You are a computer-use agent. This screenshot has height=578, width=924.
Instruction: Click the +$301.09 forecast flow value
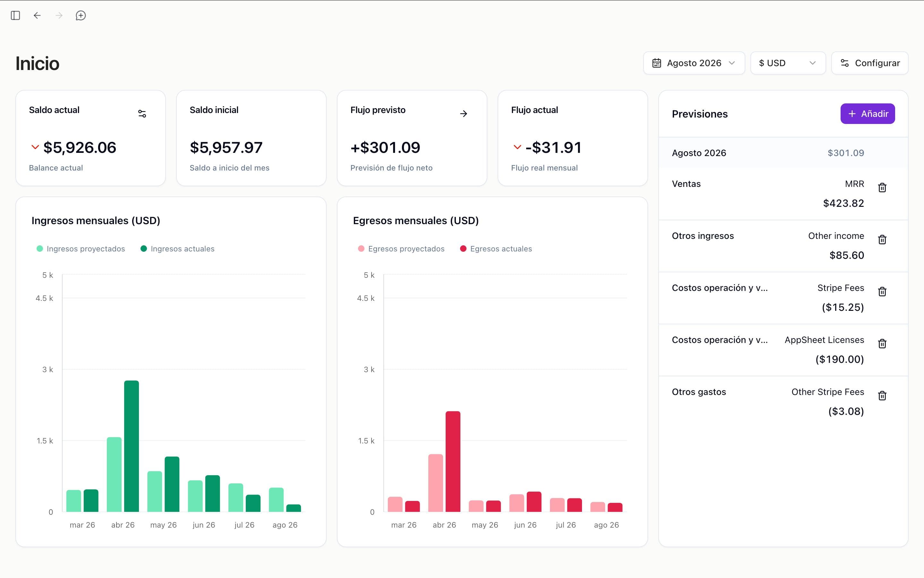385,148
